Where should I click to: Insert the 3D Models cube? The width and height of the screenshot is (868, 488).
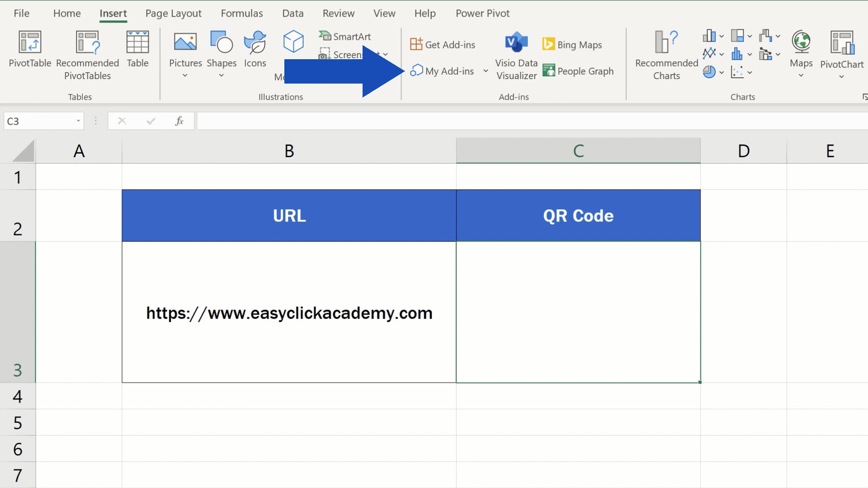click(293, 41)
